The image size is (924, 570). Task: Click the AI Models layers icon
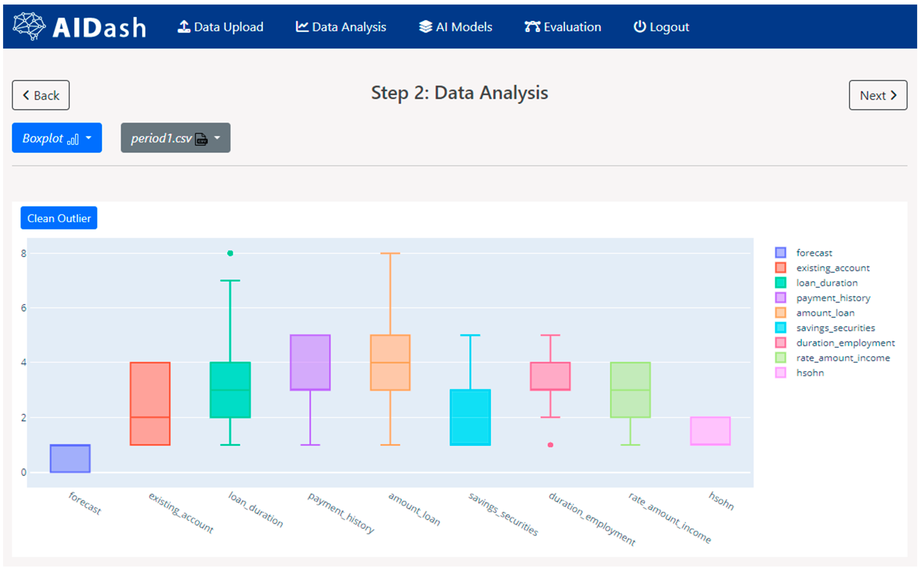426,27
